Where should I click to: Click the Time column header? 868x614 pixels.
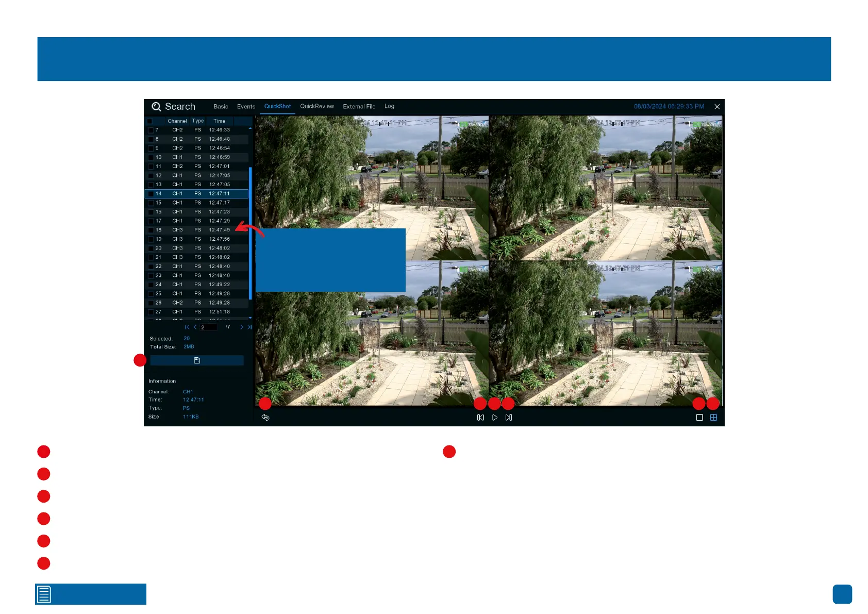(x=220, y=121)
